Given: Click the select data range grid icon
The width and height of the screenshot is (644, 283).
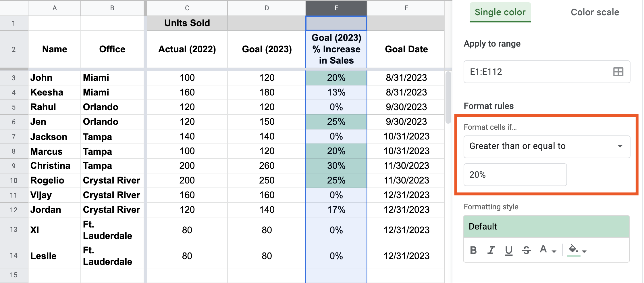Looking at the screenshot, I should tap(618, 72).
